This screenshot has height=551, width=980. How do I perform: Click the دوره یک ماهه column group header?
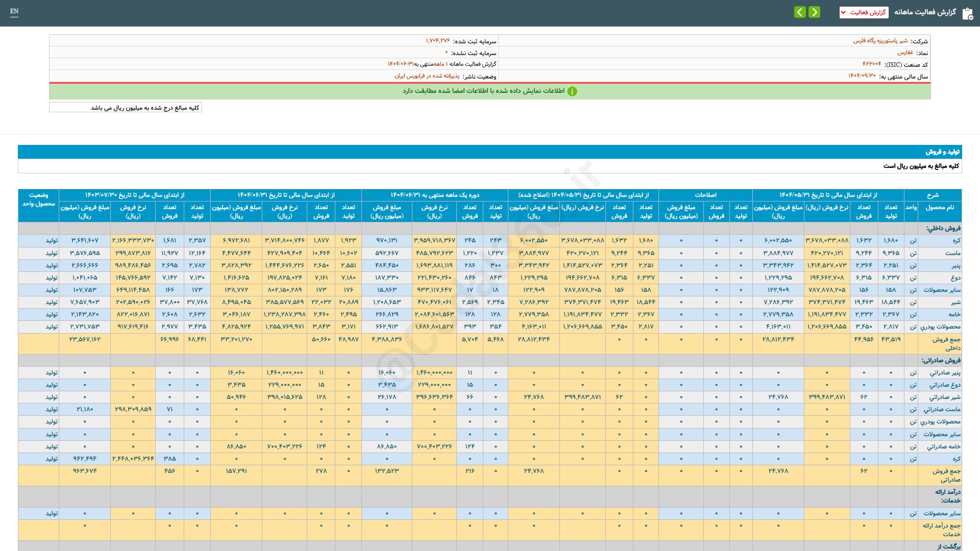[434, 195]
